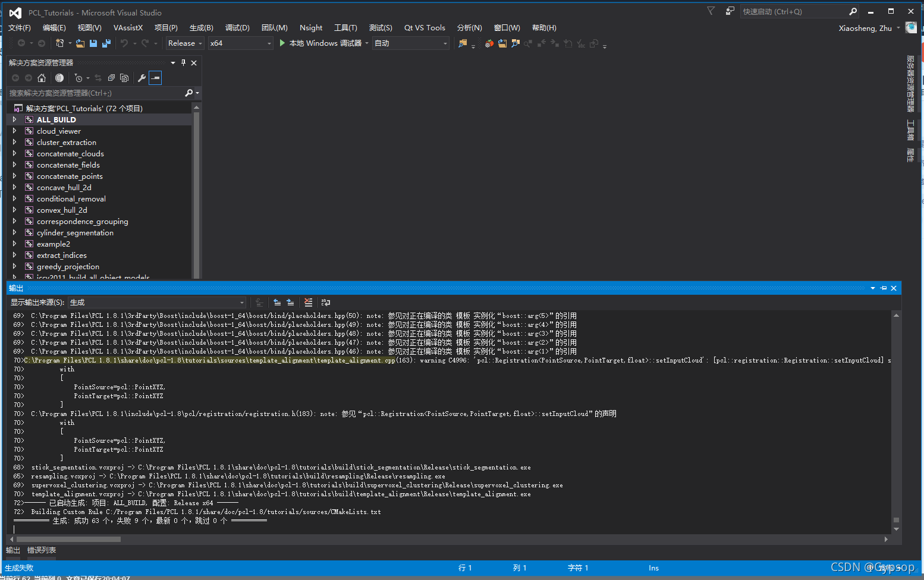Click Collapse All in Solution Explorer
Viewport: 924px width, 580px height.
point(111,78)
